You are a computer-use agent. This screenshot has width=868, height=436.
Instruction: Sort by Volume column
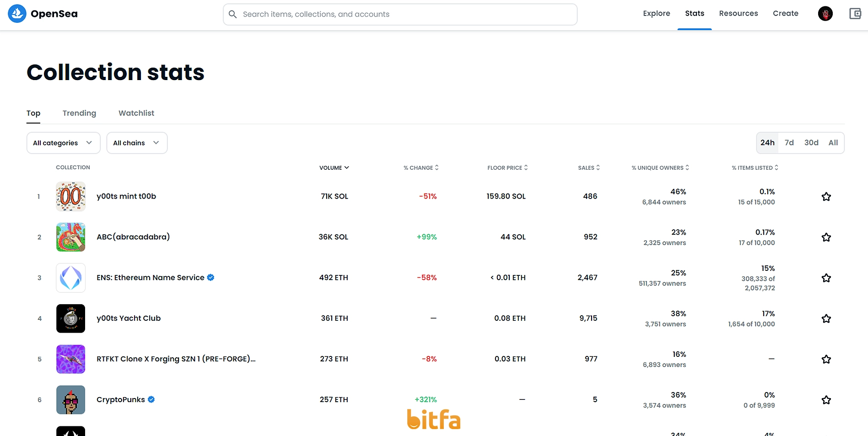(x=334, y=168)
